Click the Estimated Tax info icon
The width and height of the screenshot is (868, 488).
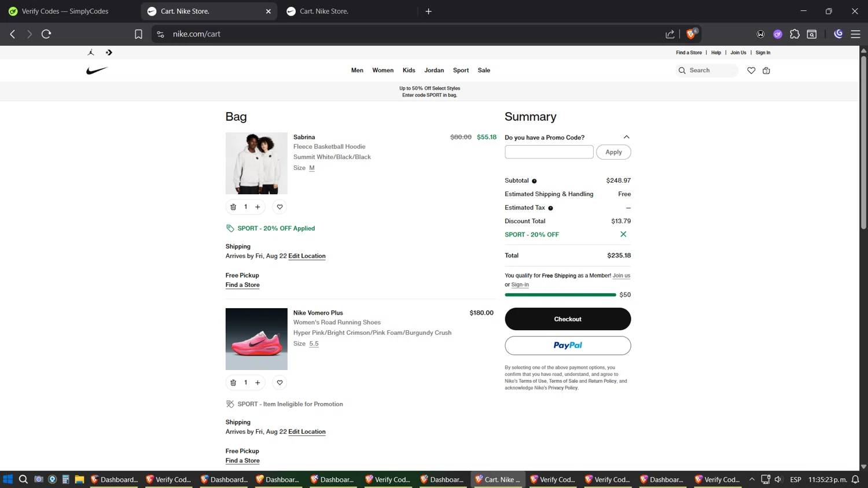pyautogui.click(x=550, y=208)
